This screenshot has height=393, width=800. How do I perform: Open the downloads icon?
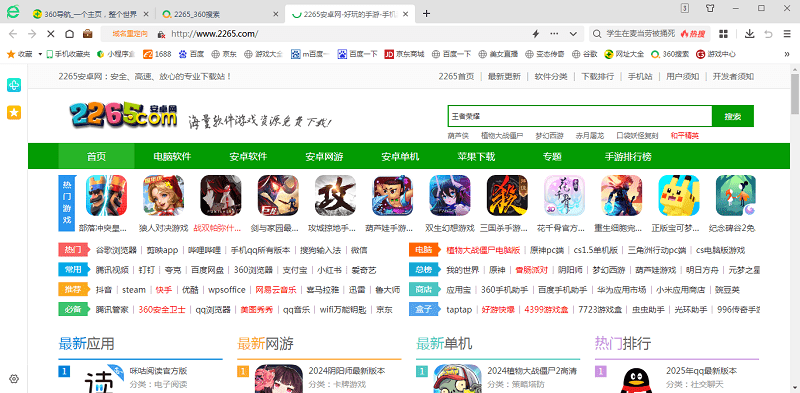click(x=749, y=34)
